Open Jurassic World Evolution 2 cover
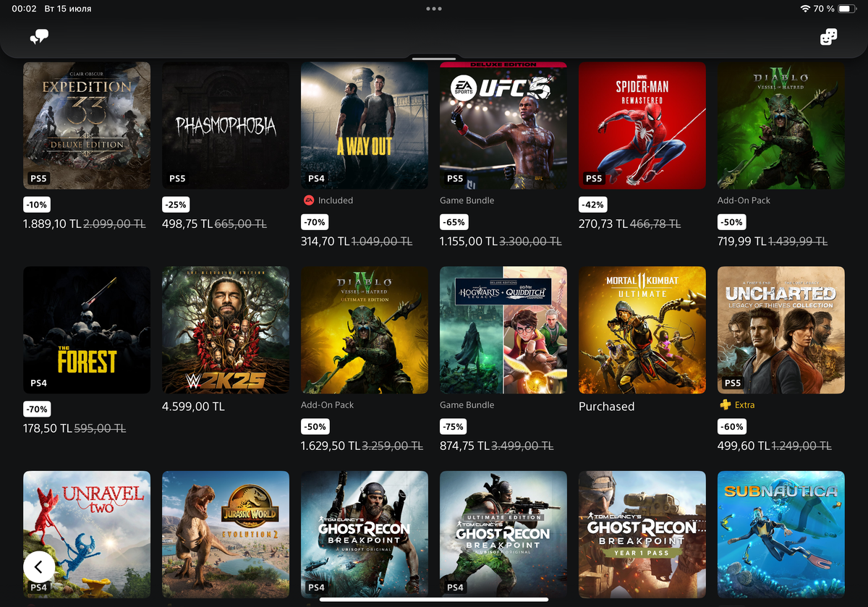Image resolution: width=868 pixels, height=607 pixels. 226,535
